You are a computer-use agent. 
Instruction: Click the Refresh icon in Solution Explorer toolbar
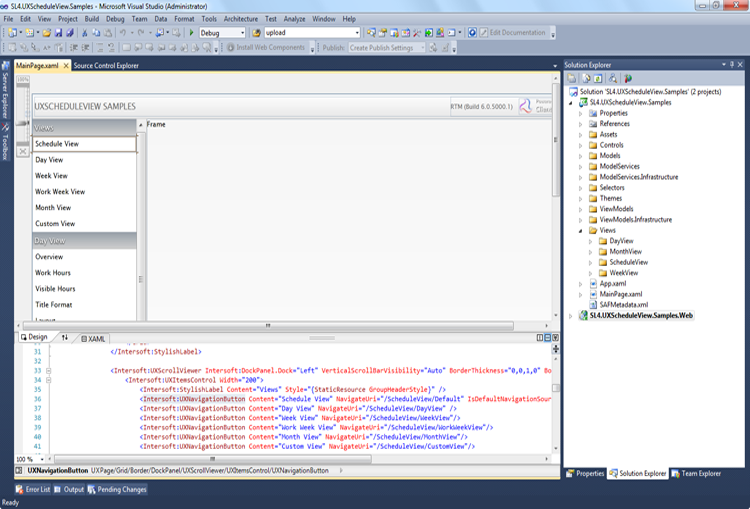pos(598,78)
